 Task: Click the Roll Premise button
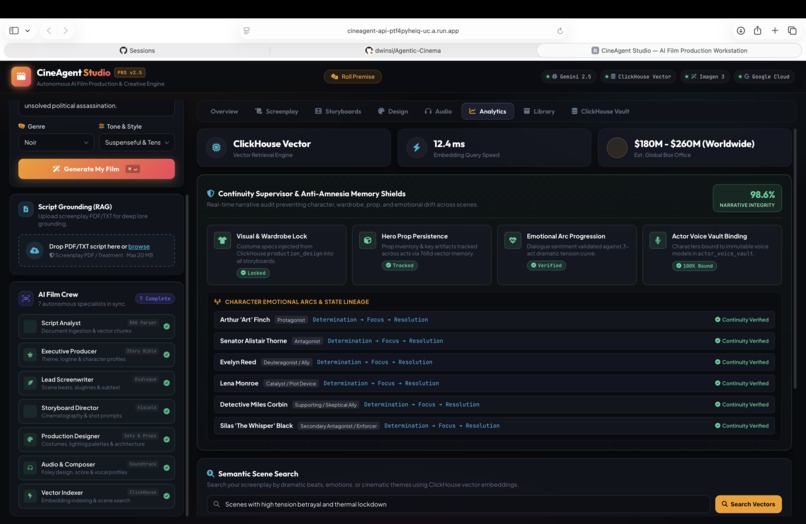(x=353, y=77)
